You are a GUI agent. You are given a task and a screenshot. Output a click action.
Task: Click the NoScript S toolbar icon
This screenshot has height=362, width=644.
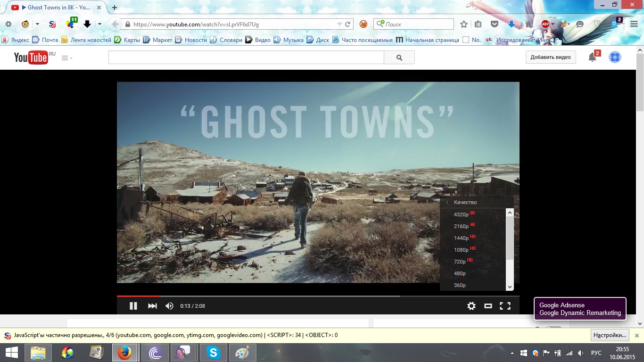coord(53,24)
